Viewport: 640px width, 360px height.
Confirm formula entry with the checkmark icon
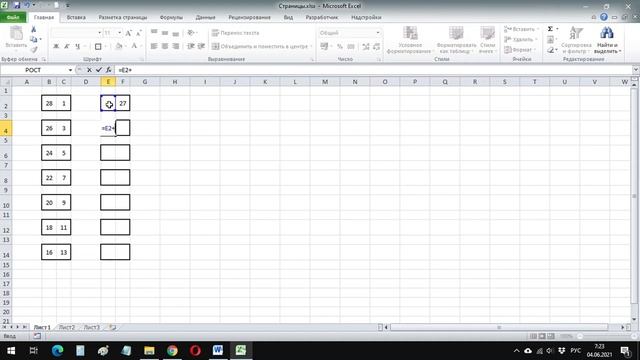(x=99, y=70)
